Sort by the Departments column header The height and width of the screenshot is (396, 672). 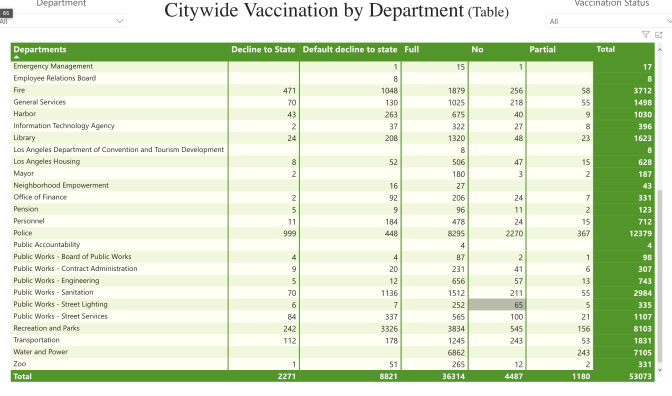(40, 49)
